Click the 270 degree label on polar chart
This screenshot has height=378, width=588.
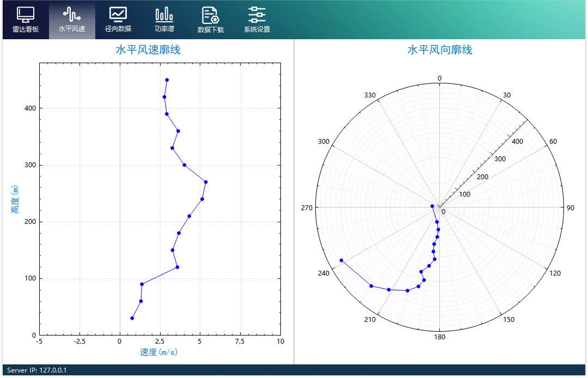click(x=307, y=208)
